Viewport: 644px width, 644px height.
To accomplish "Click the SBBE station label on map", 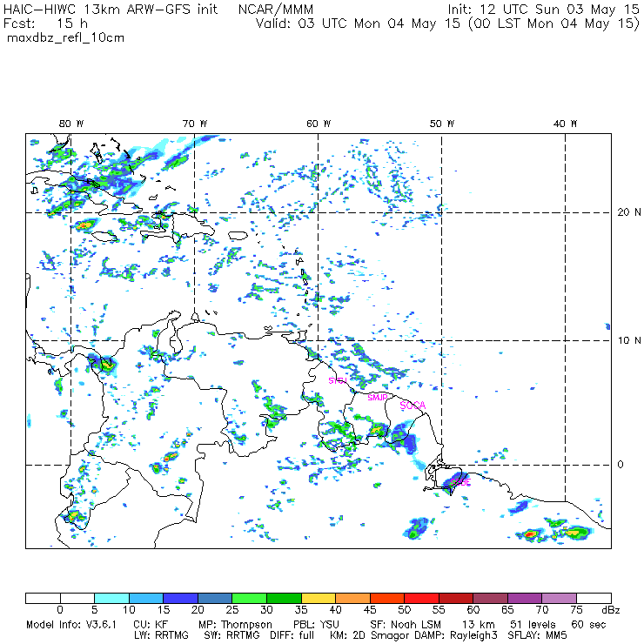I will point(460,482).
